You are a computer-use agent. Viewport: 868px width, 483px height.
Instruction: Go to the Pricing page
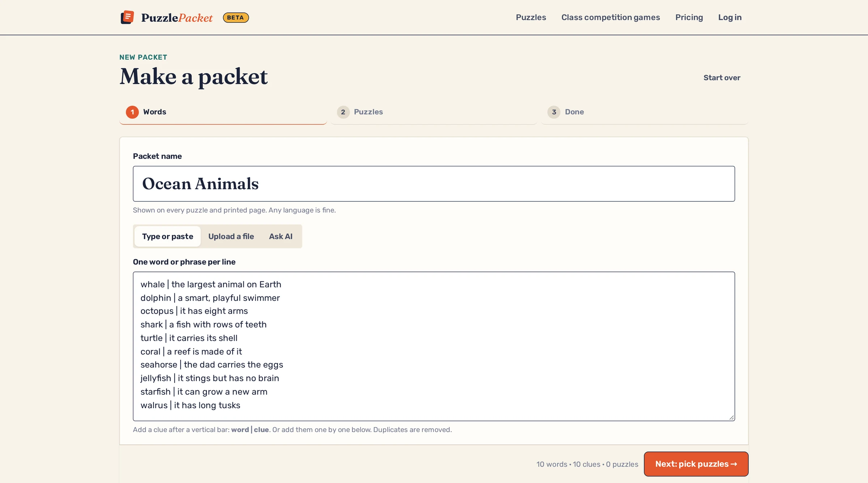689,17
